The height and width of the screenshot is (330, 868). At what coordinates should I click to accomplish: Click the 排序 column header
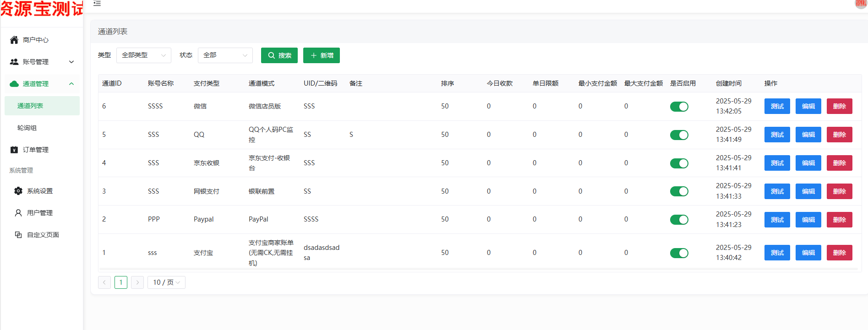point(448,83)
